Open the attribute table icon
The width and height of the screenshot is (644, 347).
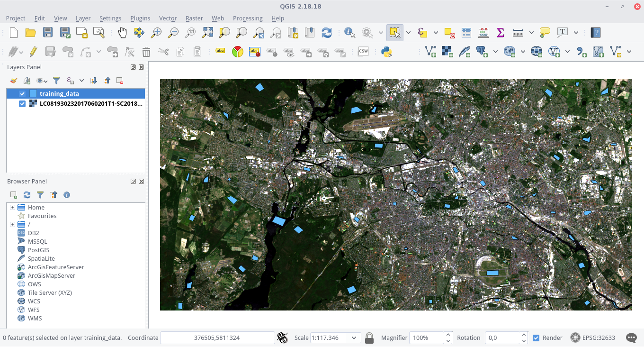point(466,33)
